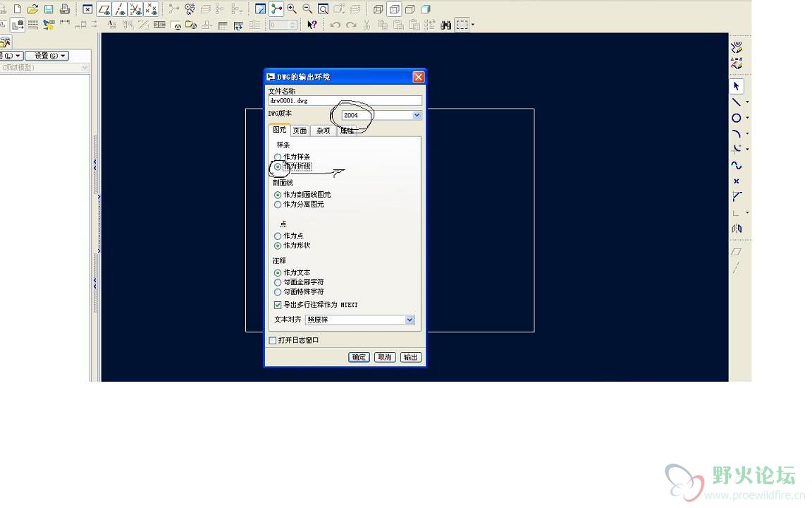This screenshot has width=812, height=508.
Task: Expand the Arc tool flyout arrow
Action: click(747, 134)
